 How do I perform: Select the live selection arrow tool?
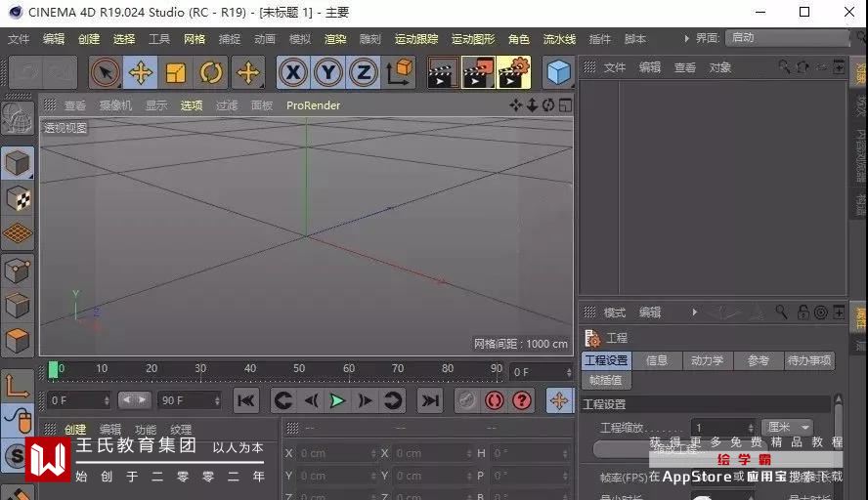coord(106,72)
